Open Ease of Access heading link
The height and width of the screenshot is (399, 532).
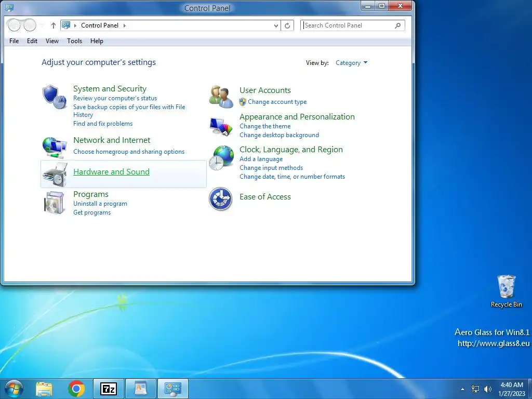pyautogui.click(x=265, y=197)
